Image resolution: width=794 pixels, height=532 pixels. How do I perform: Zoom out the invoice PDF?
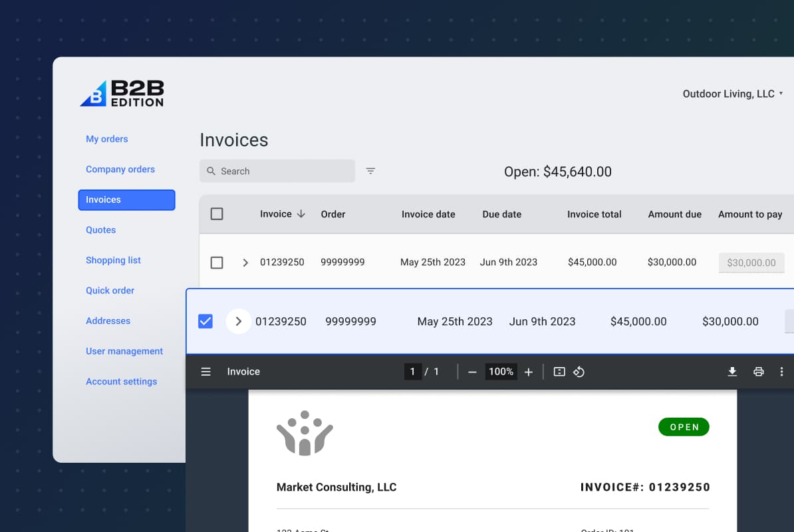click(472, 372)
